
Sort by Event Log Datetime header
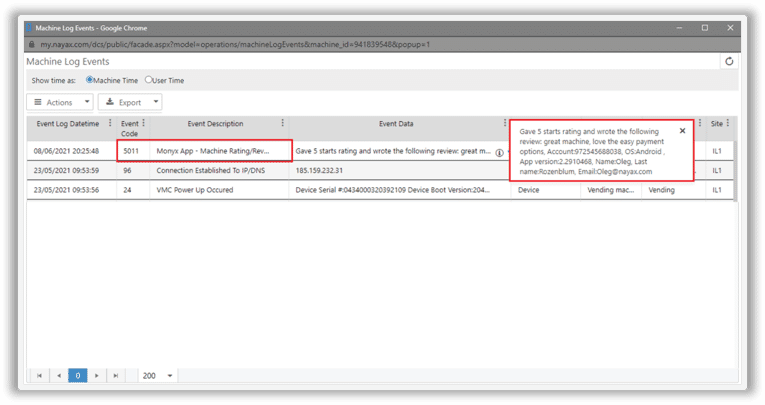pyautogui.click(x=67, y=124)
